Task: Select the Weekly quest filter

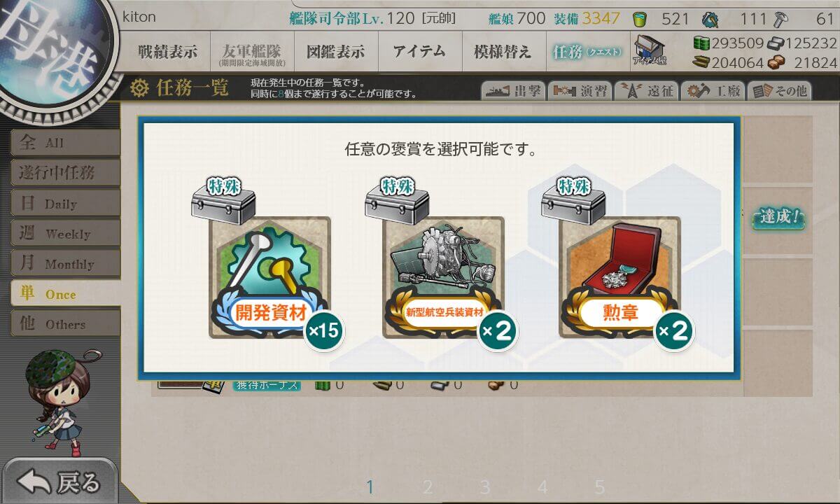Action: pos(65,233)
